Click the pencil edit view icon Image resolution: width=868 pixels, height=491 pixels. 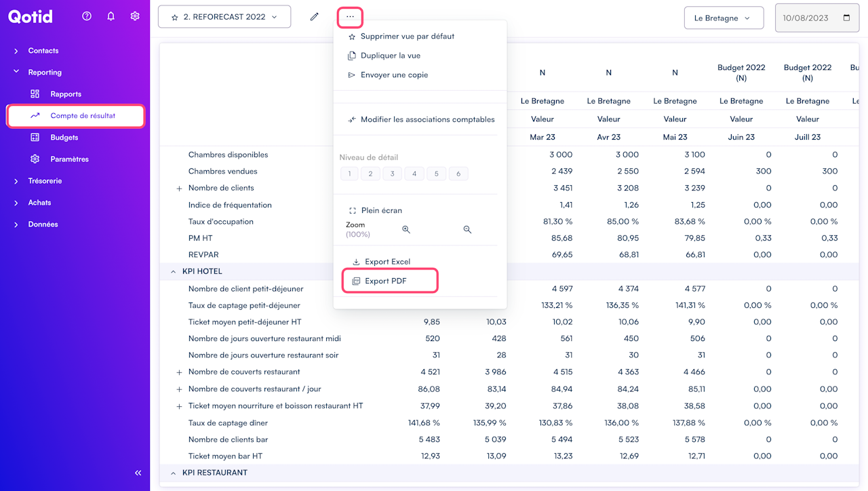click(x=314, y=17)
